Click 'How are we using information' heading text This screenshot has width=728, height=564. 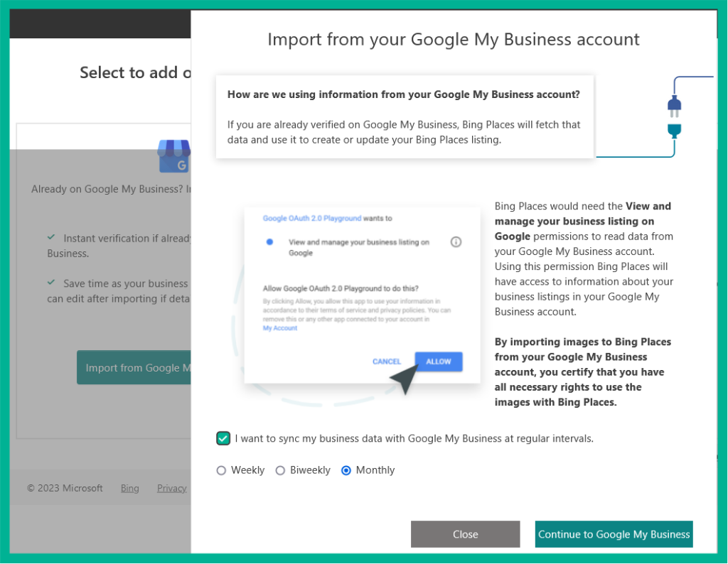point(404,94)
